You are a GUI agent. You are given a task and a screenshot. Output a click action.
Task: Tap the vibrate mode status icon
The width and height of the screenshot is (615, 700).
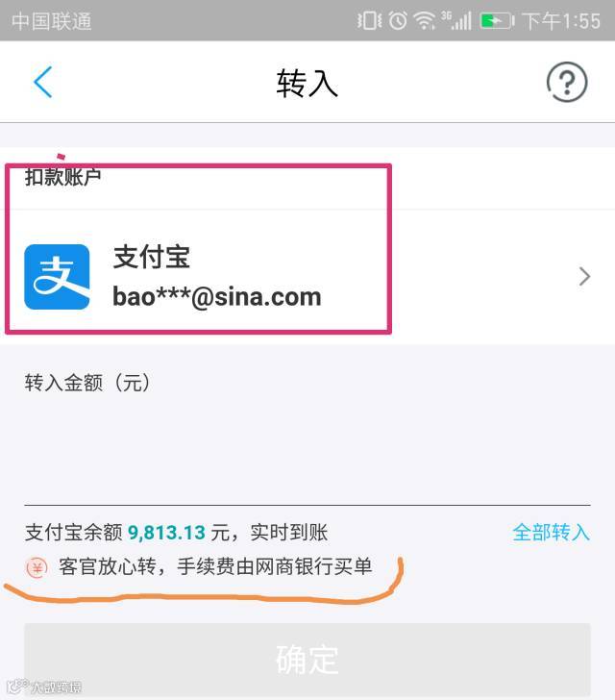pos(369,20)
